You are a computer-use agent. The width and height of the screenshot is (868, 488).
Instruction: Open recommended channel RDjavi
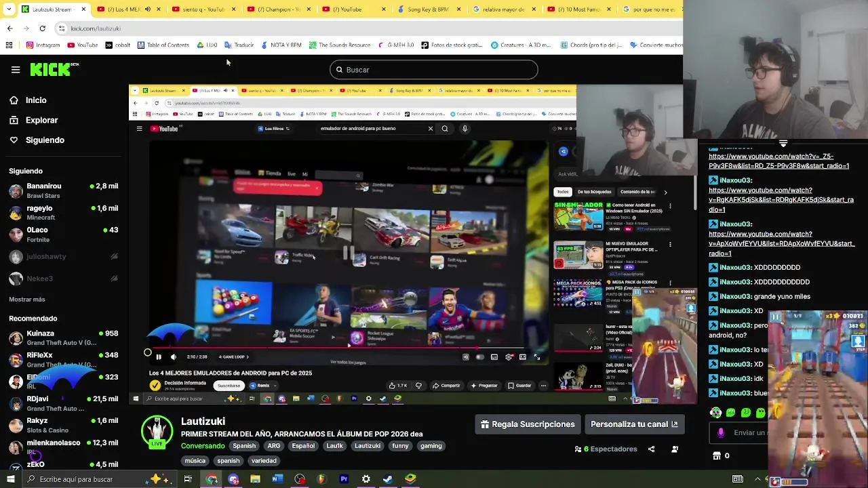[64, 403]
